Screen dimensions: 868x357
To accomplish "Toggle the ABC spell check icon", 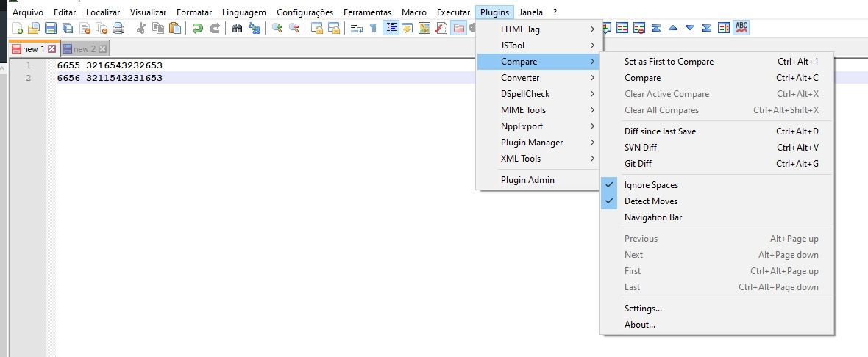I will coord(741,28).
